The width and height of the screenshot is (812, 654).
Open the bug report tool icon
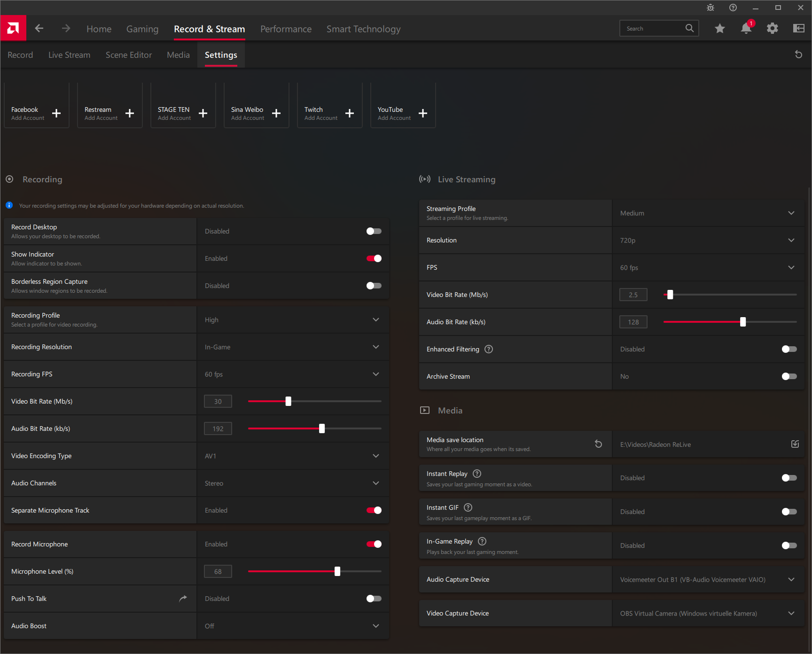[x=710, y=8]
